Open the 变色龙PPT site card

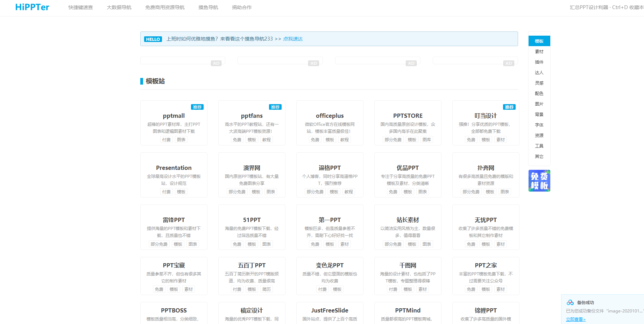pyautogui.click(x=330, y=276)
